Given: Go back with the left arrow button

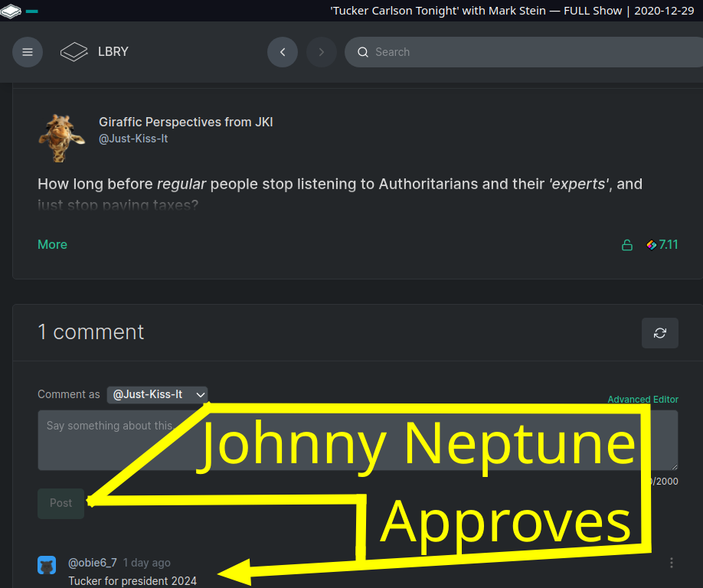Looking at the screenshot, I should coord(283,52).
